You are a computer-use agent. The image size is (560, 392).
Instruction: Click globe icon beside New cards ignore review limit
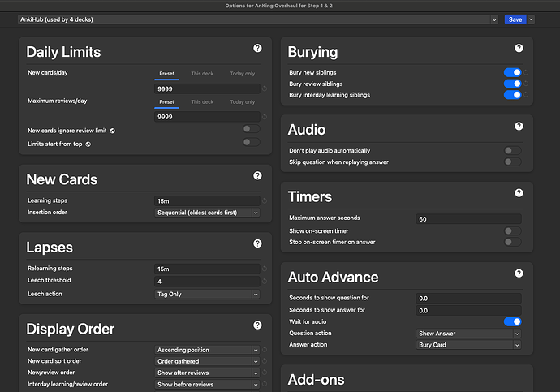pos(113,131)
